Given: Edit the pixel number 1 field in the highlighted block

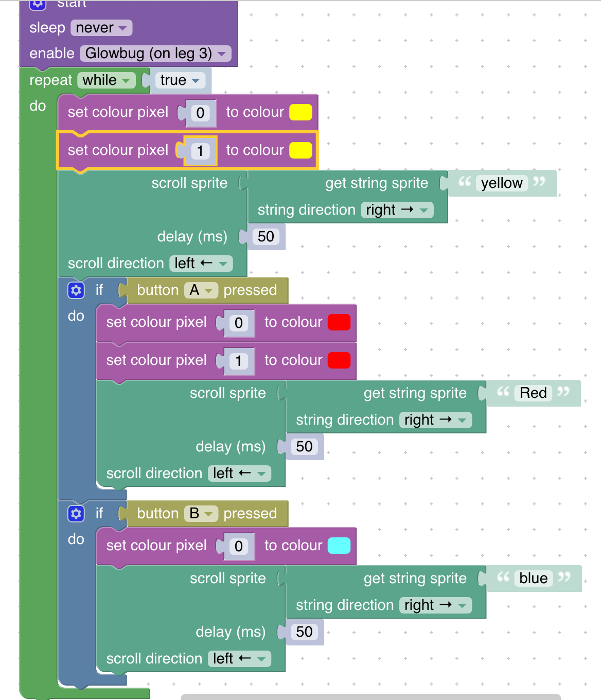Looking at the screenshot, I should [x=199, y=150].
